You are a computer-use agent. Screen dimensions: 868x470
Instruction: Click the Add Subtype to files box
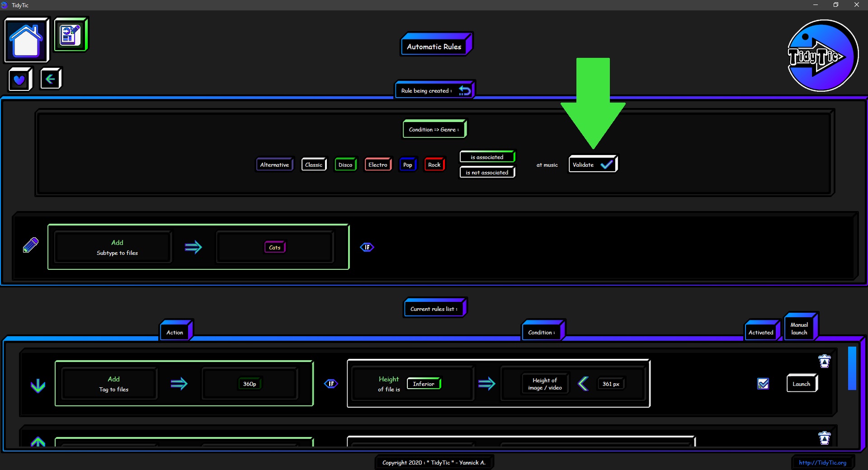pyautogui.click(x=113, y=247)
